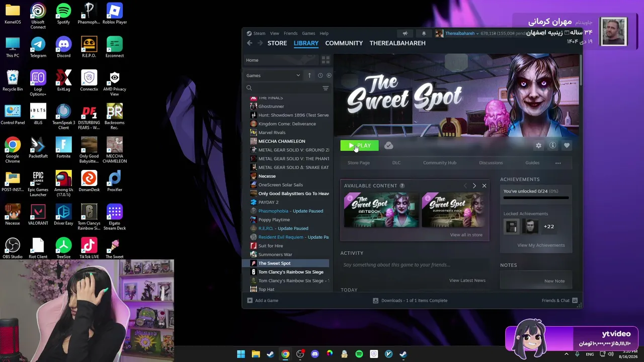Screen dimensions: 644x362
Task: Close the Available Content panel
Action: pos(484,186)
